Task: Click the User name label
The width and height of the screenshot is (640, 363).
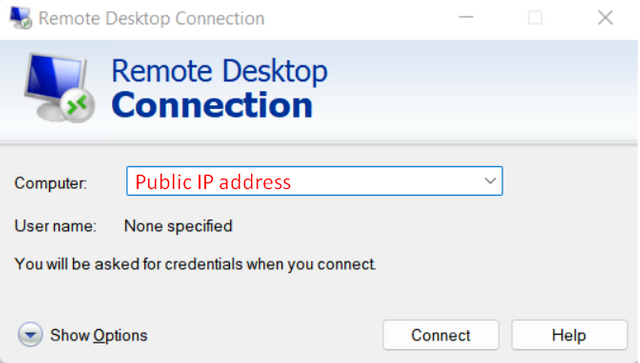Action: pyautogui.click(x=56, y=226)
